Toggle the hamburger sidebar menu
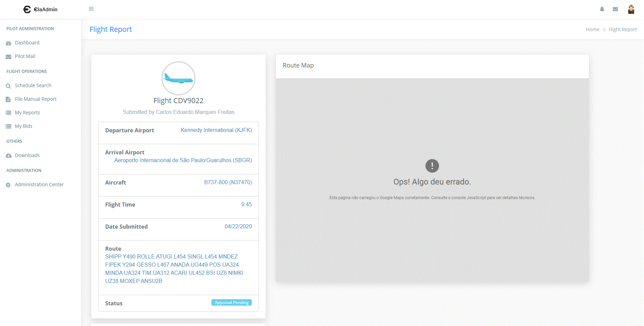The image size is (644, 326). [91, 9]
